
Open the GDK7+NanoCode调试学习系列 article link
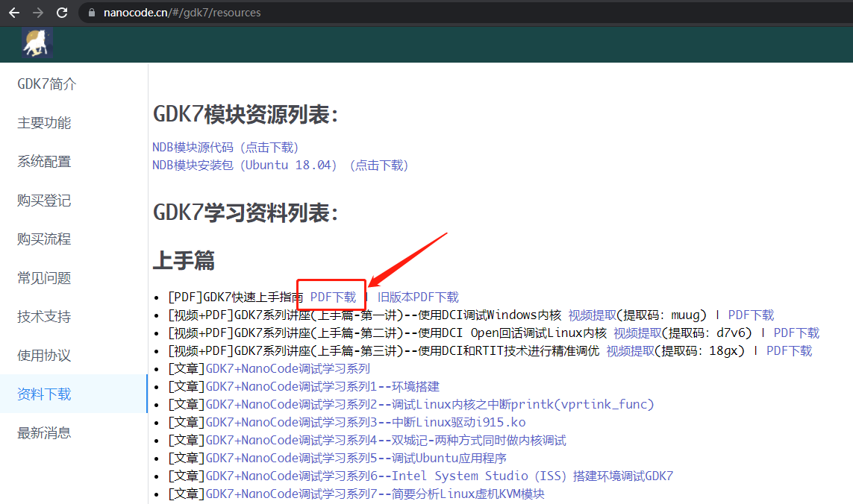[288, 368]
